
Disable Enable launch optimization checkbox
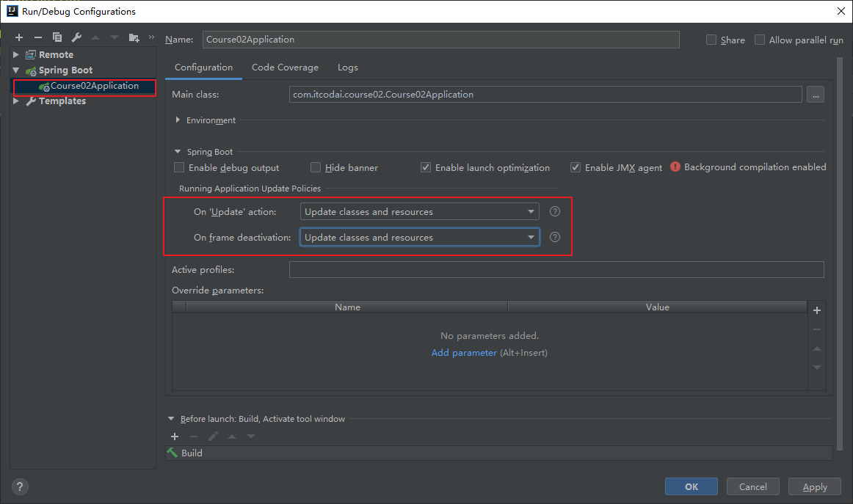click(426, 167)
